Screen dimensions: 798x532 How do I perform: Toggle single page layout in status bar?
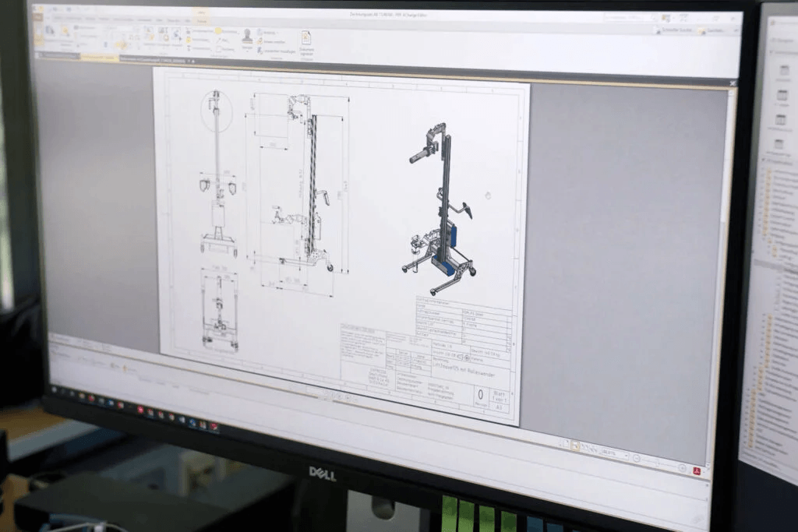(x=567, y=444)
